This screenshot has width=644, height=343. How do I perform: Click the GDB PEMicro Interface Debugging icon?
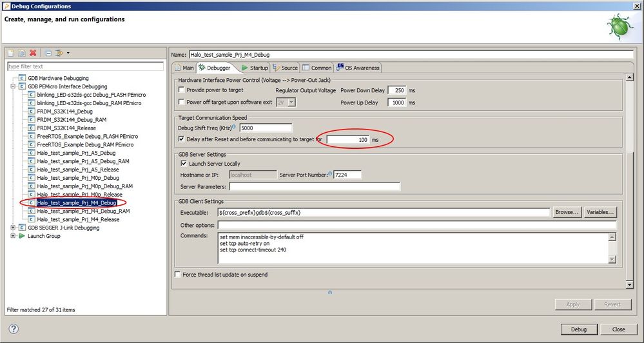(22, 86)
